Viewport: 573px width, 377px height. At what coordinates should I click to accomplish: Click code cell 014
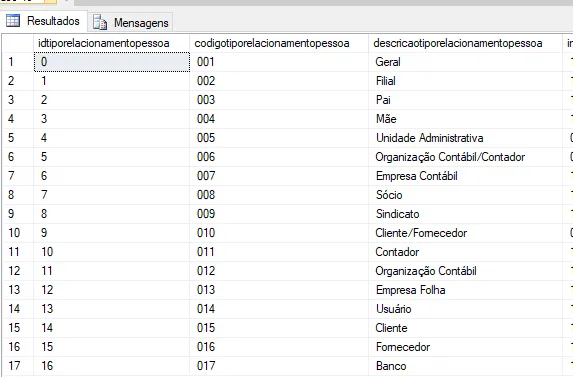tap(279, 309)
